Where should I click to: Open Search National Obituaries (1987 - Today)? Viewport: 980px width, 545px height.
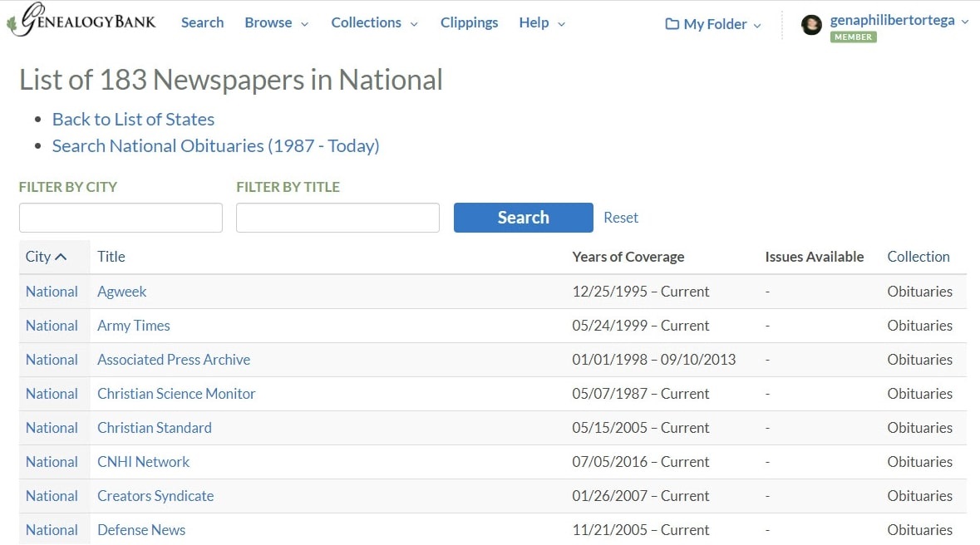tap(215, 145)
